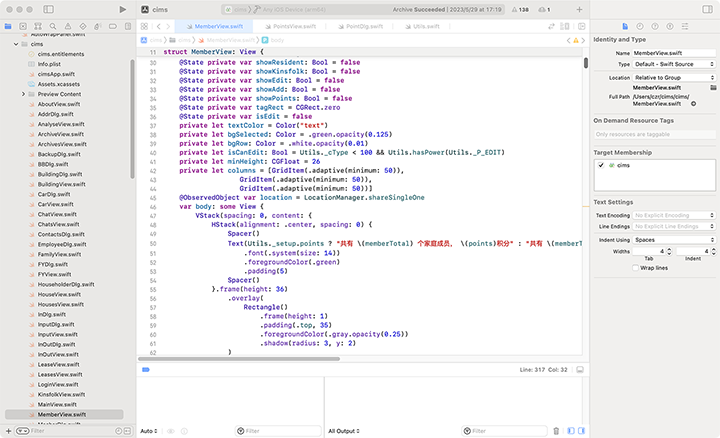Select LoginView.swift in navigator
Image resolution: width=720 pixels, height=438 pixels.
(x=58, y=384)
